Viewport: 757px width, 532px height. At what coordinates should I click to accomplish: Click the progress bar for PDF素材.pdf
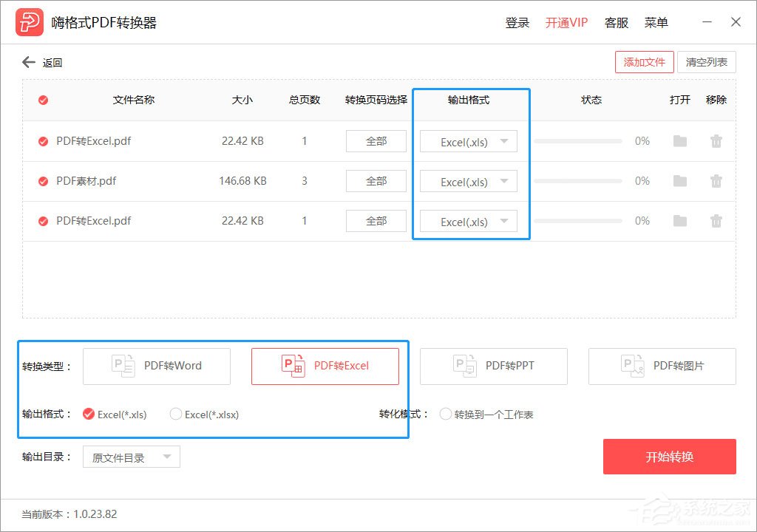point(577,180)
